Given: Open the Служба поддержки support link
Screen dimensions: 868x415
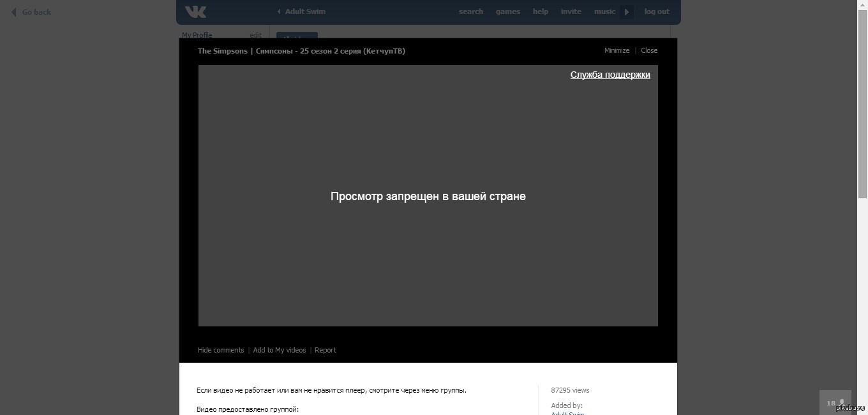Looking at the screenshot, I should point(610,75).
